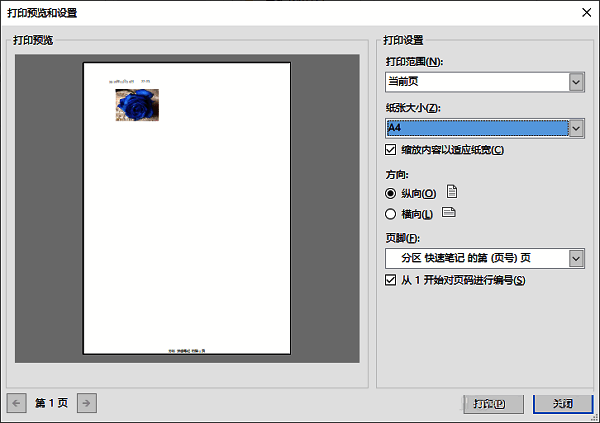Toggle 从 1 开始对页码进行编号 checkbox
Viewport: 600px width, 423px height.
391,280
